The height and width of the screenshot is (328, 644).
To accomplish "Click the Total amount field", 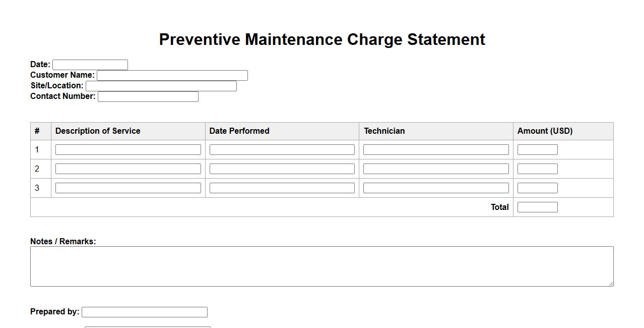I will tap(538, 207).
